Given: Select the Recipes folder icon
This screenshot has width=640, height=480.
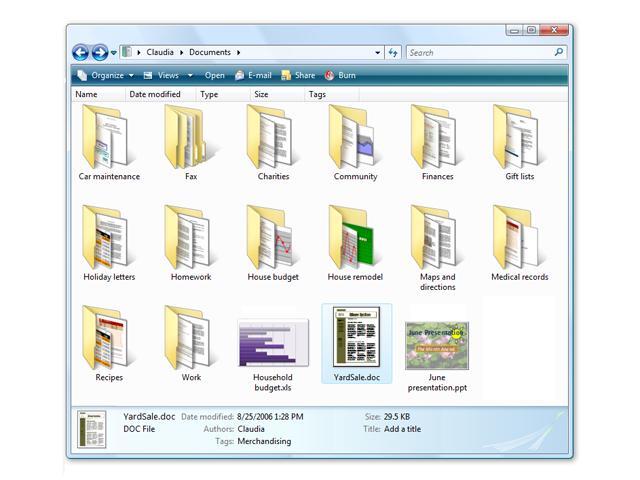Looking at the screenshot, I should [108, 338].
